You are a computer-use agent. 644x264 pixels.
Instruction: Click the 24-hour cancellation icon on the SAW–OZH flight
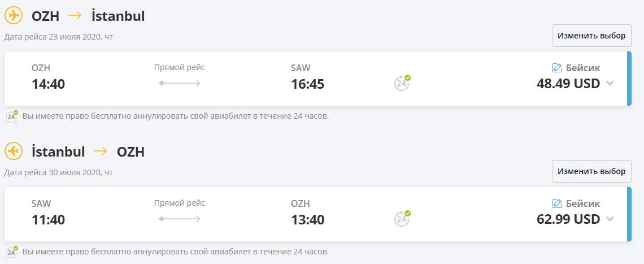402,218
